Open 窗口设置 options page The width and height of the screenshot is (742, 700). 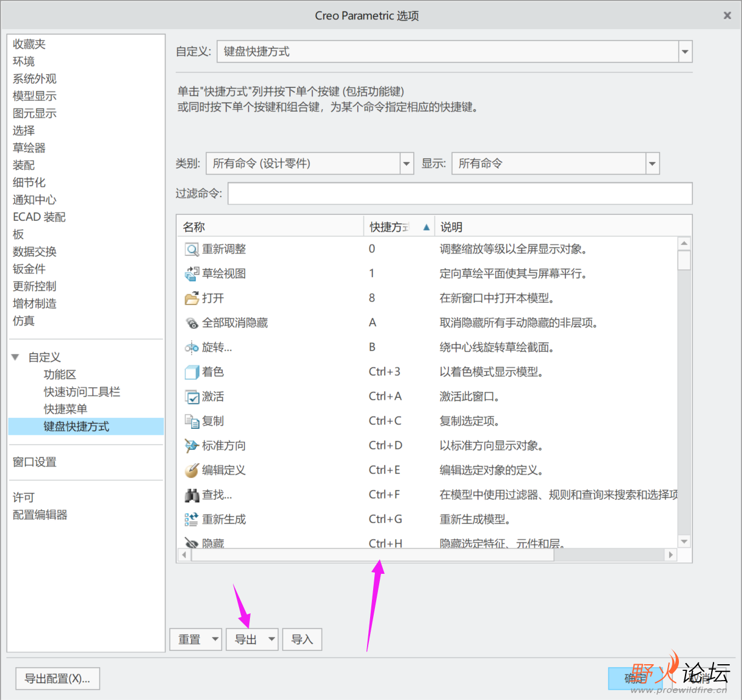(x=35, y=462)
